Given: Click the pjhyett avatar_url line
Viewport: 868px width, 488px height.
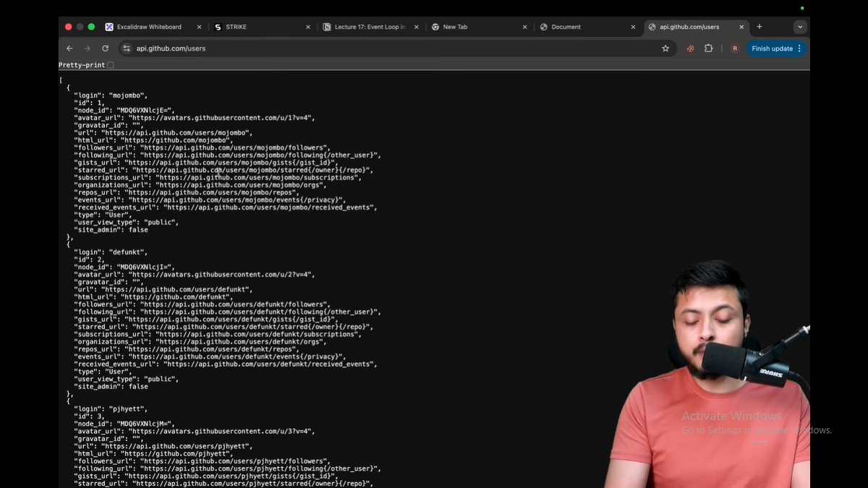Looking at the screenshot, I should 195,431.
